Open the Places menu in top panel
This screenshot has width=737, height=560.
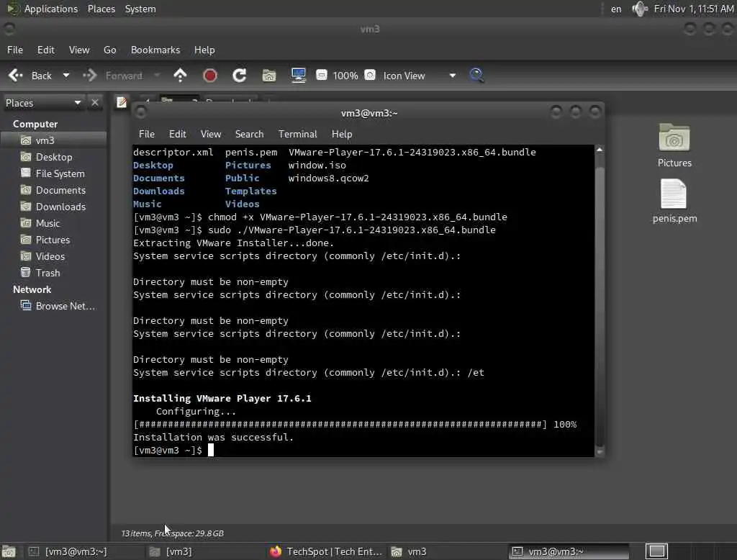pyautogui.click(x=101, y=9)
